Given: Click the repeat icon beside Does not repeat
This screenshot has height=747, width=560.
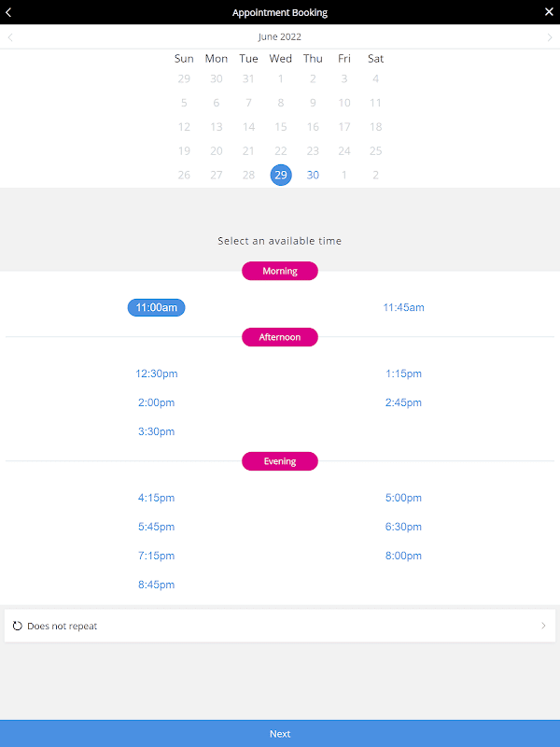Looking at the screenshot, I should 18,626.
